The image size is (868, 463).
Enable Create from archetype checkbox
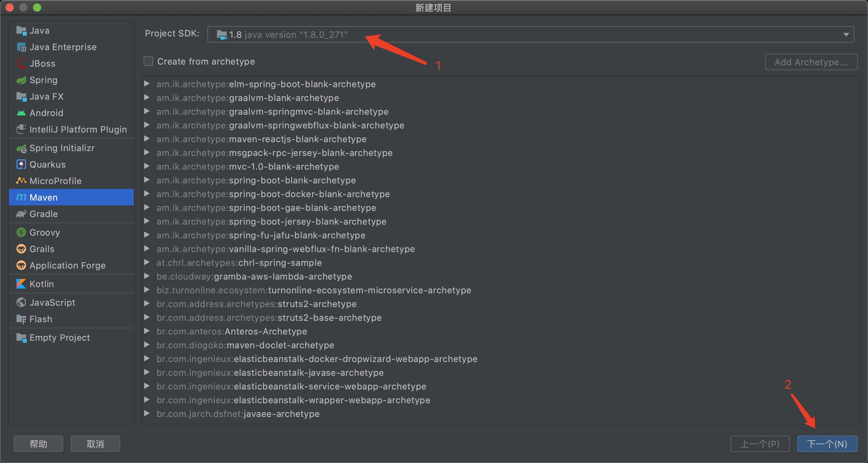point(148,61)
